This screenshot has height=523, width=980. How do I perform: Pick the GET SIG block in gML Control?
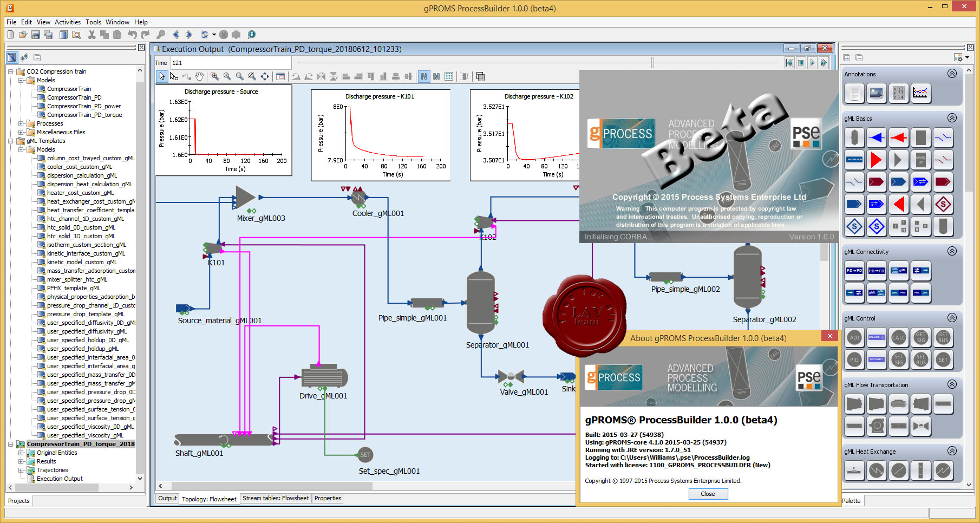pos(920,337)
